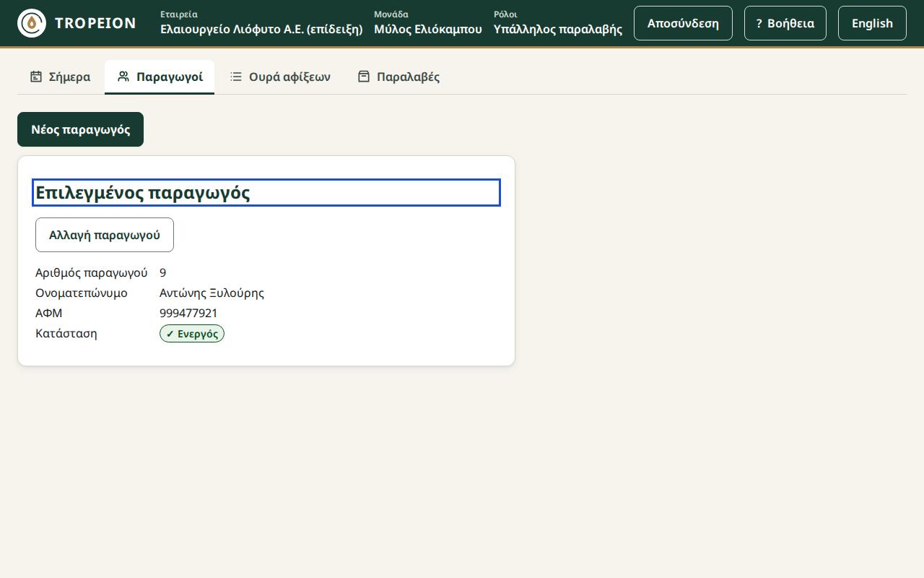Screen dimensions: 924x578
Task: Click role Υπάλληλος παραλαβής
Action: click(558, 30)
